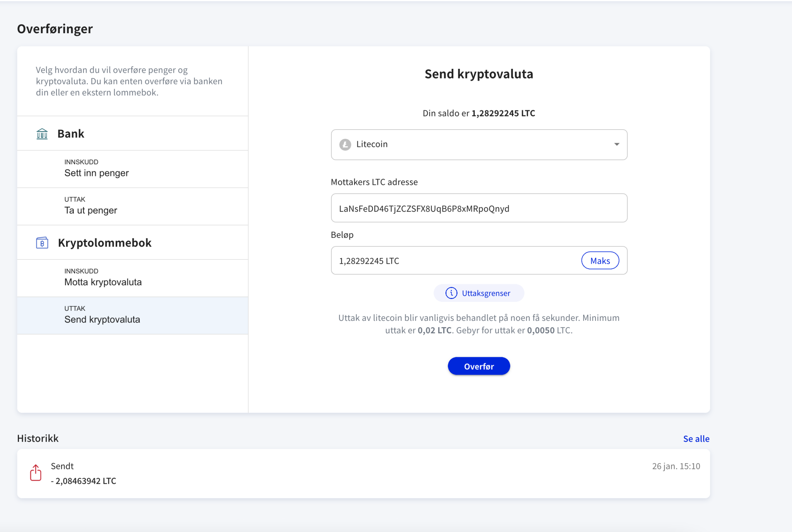792x532 pixels.
Task: Click the Bank section heading
Action: (x=71, y=134)
